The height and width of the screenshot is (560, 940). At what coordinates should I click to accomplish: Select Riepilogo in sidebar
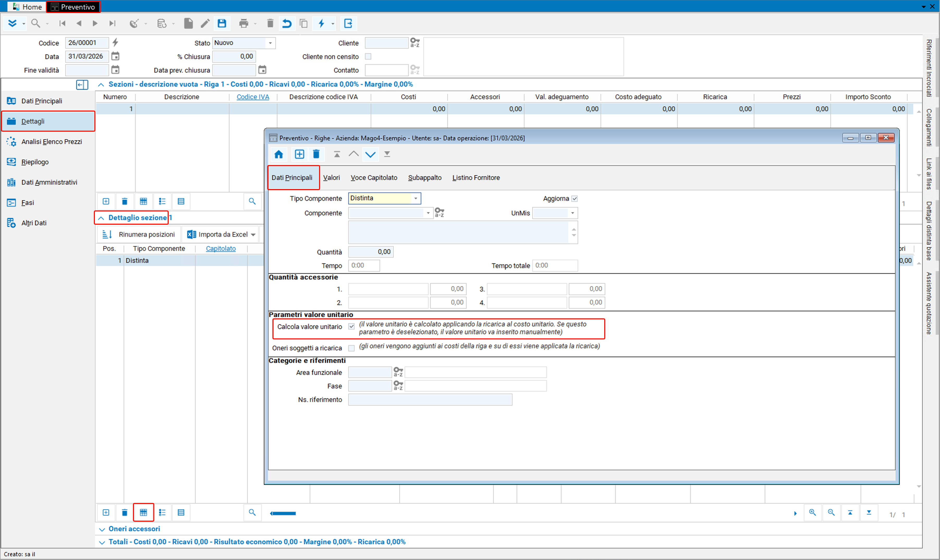[48, 162]
